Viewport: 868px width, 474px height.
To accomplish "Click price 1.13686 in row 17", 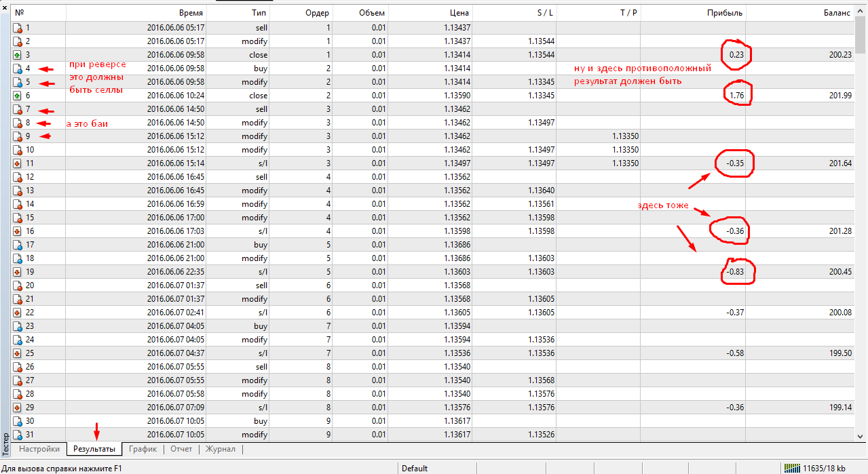I will pos(457,245).
